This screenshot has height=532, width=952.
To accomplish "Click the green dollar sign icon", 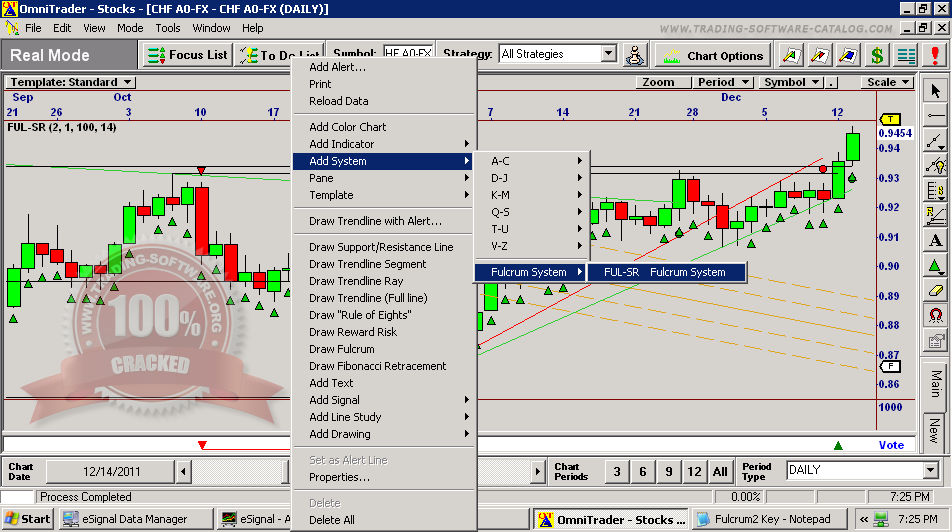I will click(877, 55).
